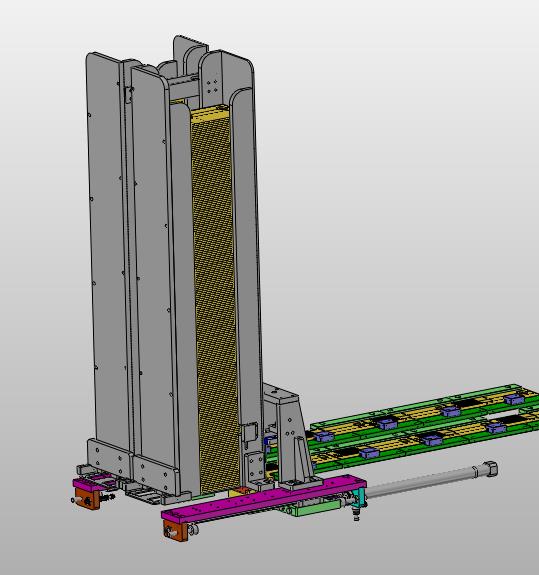
Task: Select the orange block under the small left magenta plate
Action: (87, 498)
